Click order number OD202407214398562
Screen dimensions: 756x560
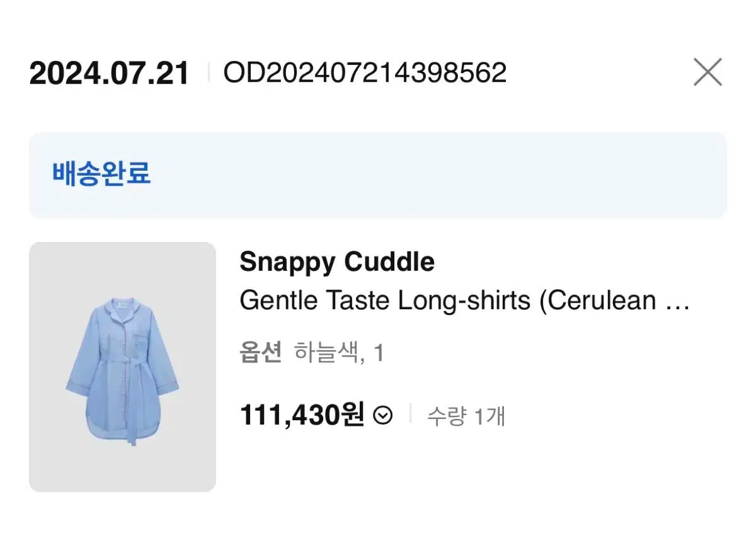[365, 73]
